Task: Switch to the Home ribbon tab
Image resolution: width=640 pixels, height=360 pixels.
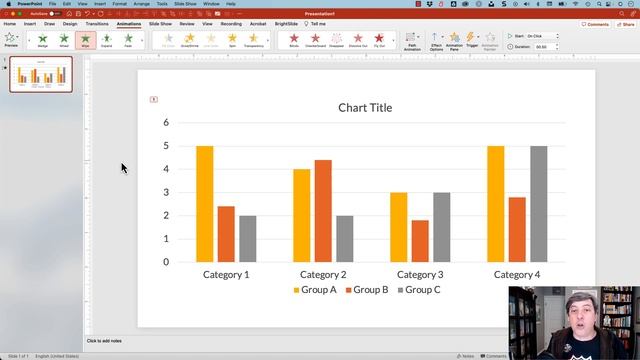Action: point(10,24)
